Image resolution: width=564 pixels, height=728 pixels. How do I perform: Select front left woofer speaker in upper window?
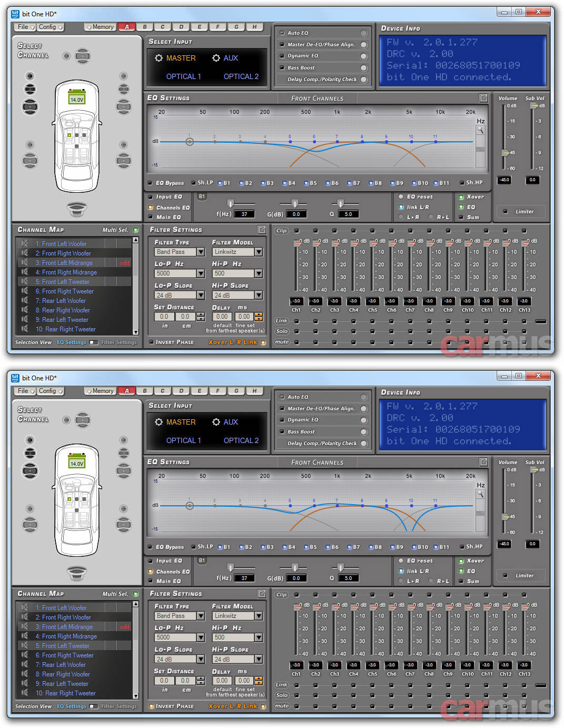(30, 106)
